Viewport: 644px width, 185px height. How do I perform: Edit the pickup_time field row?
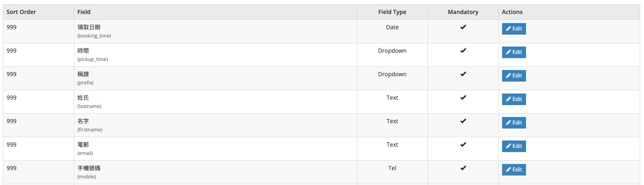[514, 52]
